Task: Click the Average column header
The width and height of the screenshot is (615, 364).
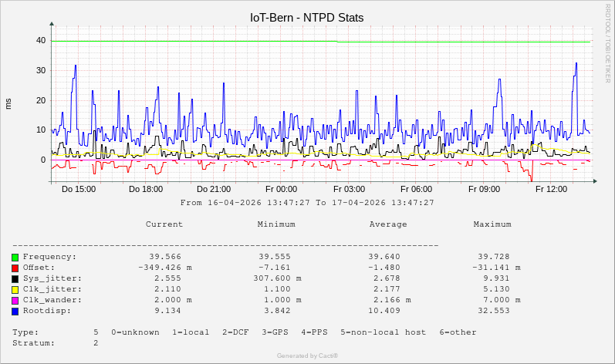Action: tap(388, 224)
